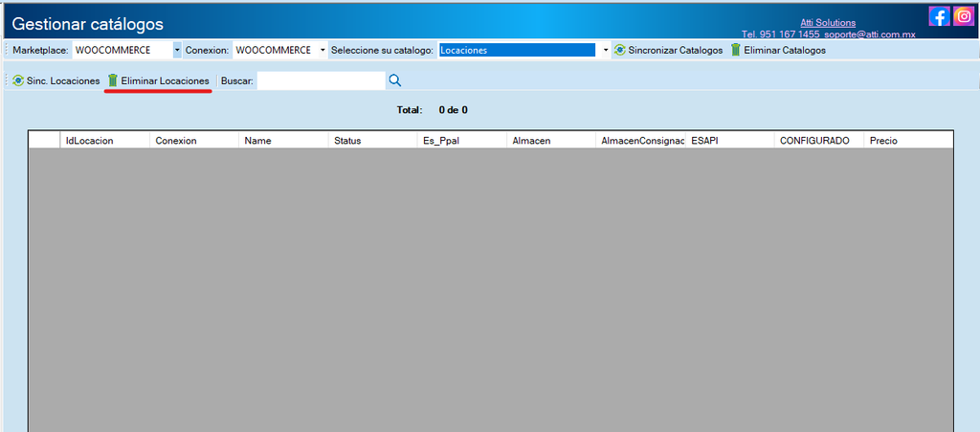Sort by Almacen column header
Image resolution: width=980 pixels, height=432 pixels.
[x=552, y=141]
